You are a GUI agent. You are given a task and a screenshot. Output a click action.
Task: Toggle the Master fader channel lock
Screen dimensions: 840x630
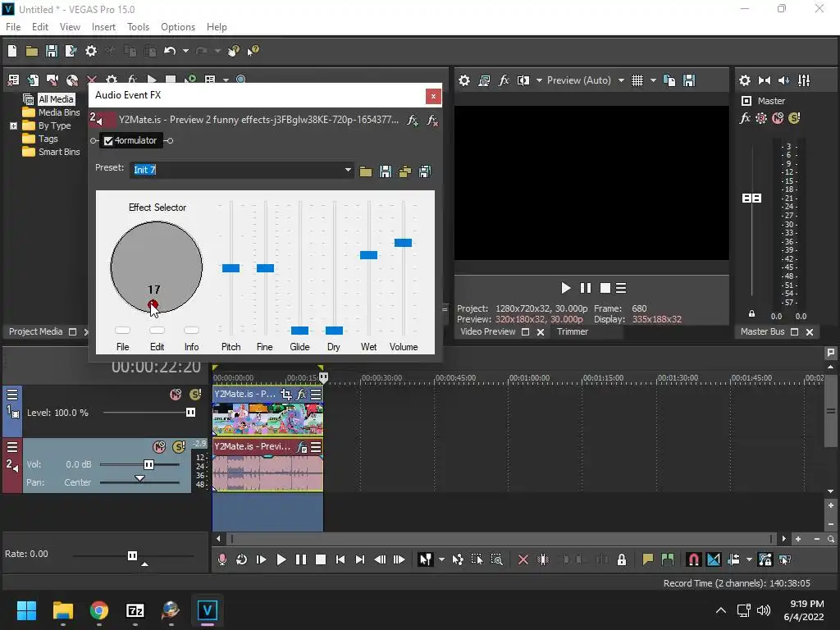tap(751, 314)
